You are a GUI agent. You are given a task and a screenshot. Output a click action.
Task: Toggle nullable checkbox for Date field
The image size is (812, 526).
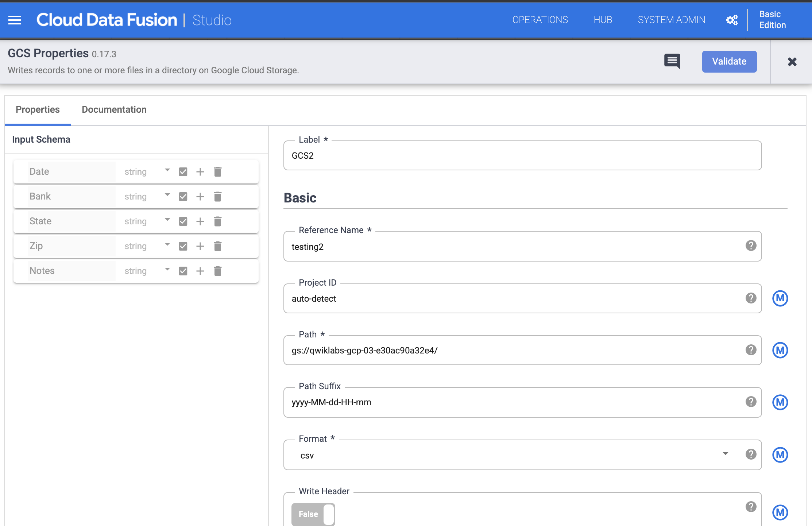(x=183, y=172)
